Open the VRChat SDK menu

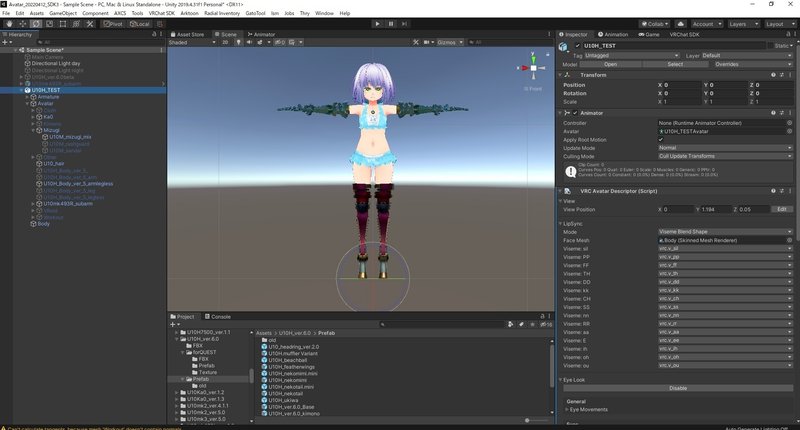(x=162, y=13)
